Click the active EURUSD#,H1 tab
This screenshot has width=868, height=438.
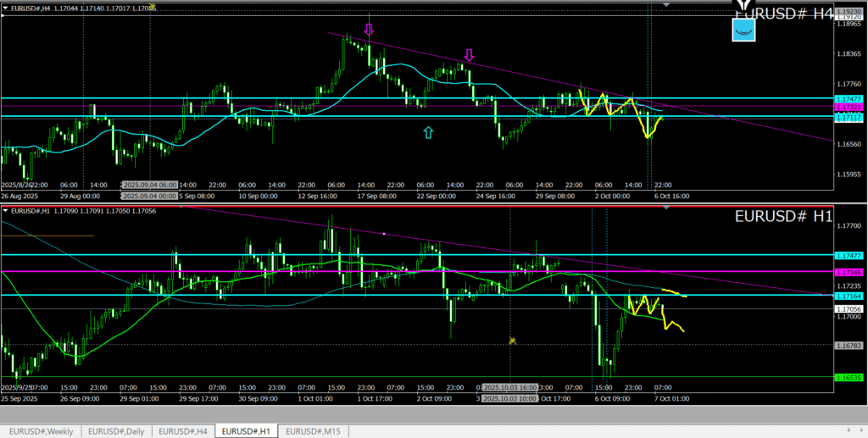(247, 431)
